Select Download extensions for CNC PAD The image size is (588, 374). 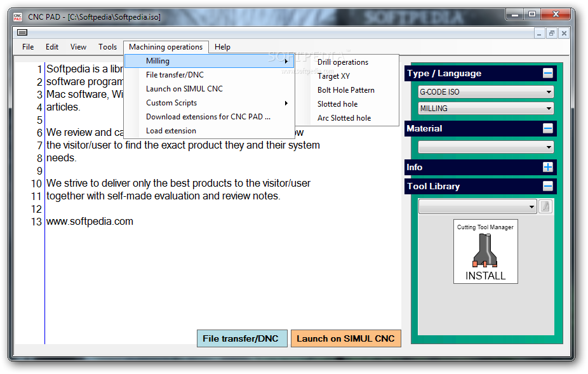click(210, 117)
